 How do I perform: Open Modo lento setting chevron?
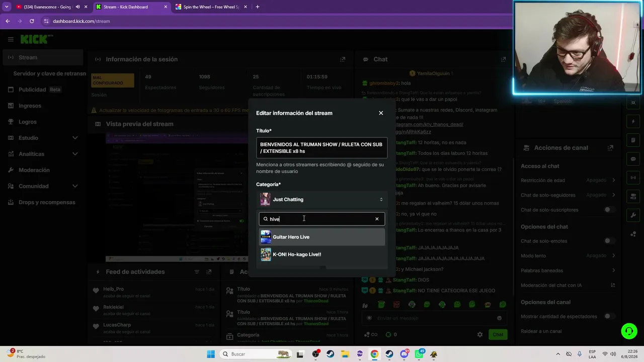(613, 255)
